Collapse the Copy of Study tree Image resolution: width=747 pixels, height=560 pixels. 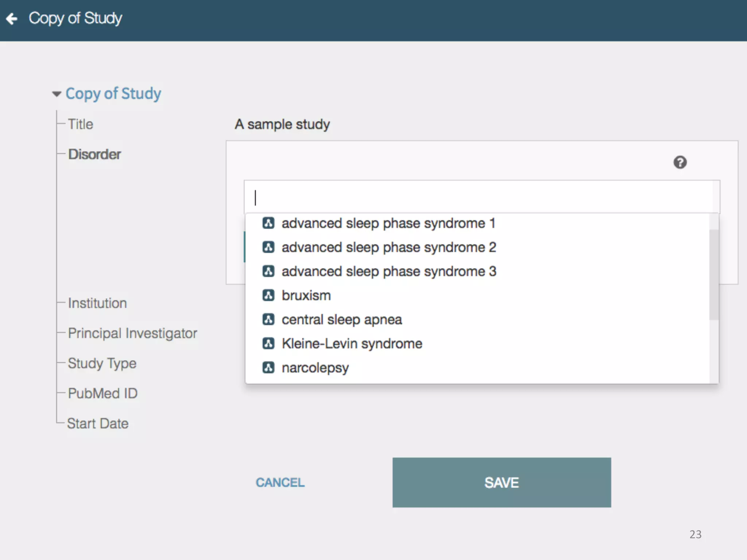57,94
